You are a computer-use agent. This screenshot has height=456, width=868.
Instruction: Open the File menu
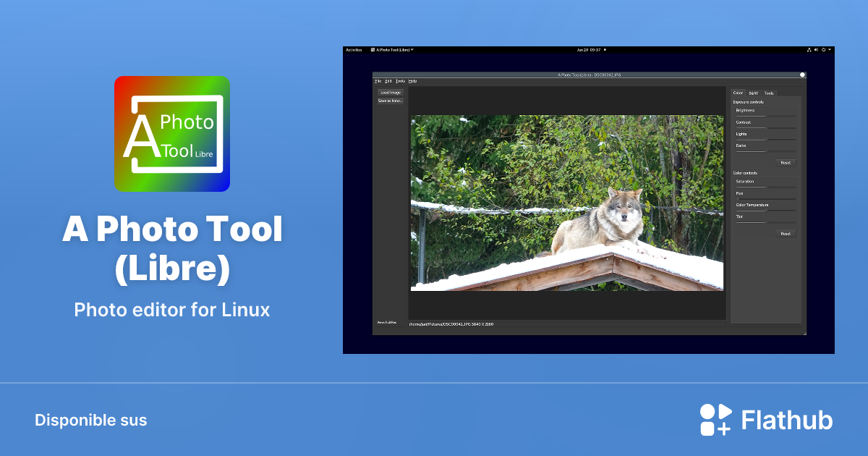[x=377, y=80]
